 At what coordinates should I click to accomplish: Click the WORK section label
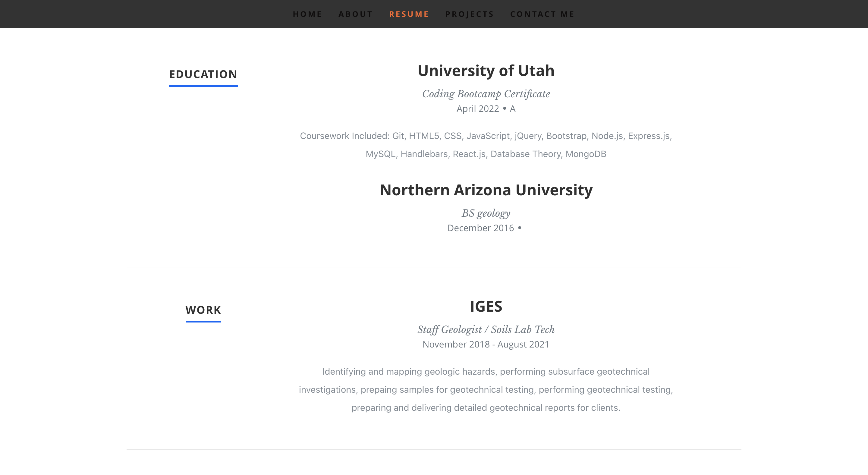click(x=203, y=310)
